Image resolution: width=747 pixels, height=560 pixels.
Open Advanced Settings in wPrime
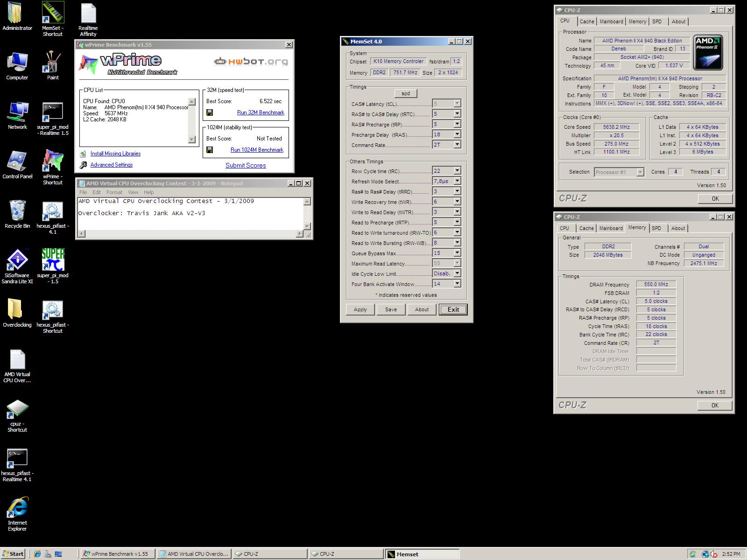(112, 165)
